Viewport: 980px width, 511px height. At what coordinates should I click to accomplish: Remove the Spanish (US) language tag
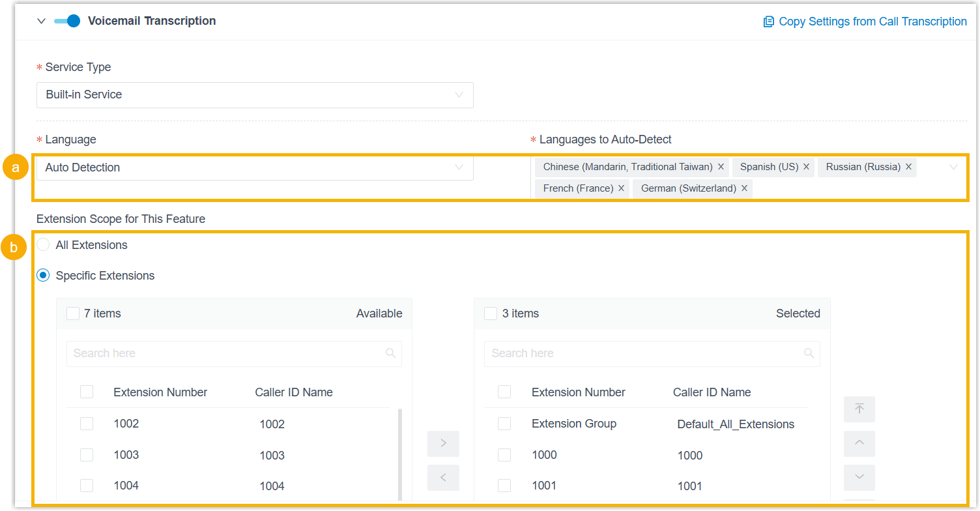pos(806,167)
